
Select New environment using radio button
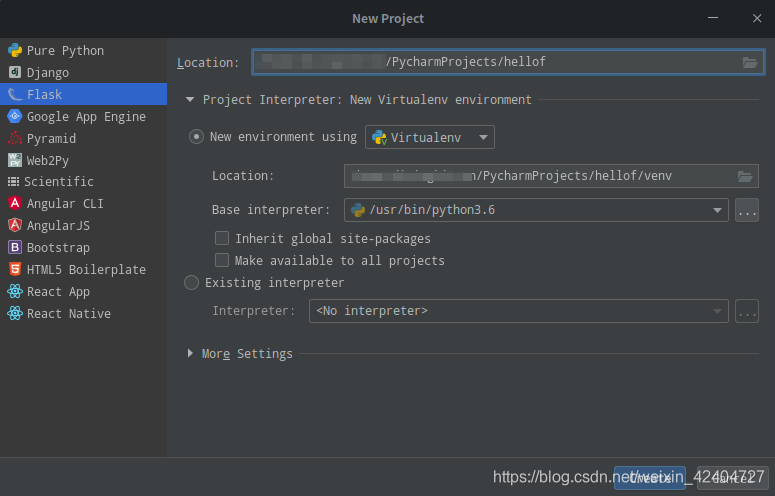click(x=196, y=137)
